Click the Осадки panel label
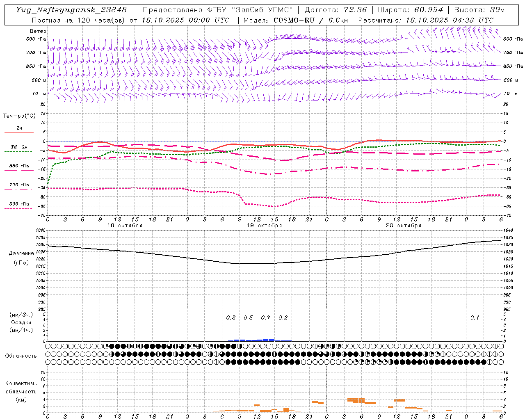The height and width of the screenshot is (420, 525). (x=21, y=322)
